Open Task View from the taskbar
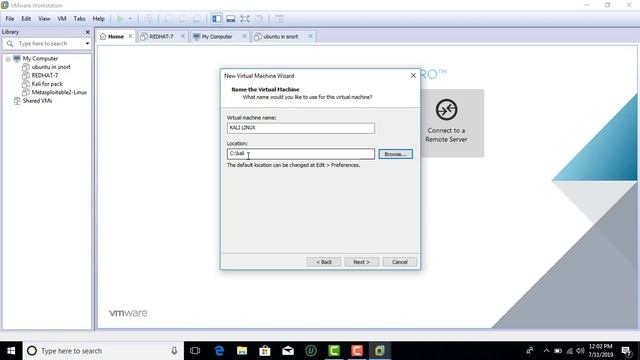 (x=195, y=351)
